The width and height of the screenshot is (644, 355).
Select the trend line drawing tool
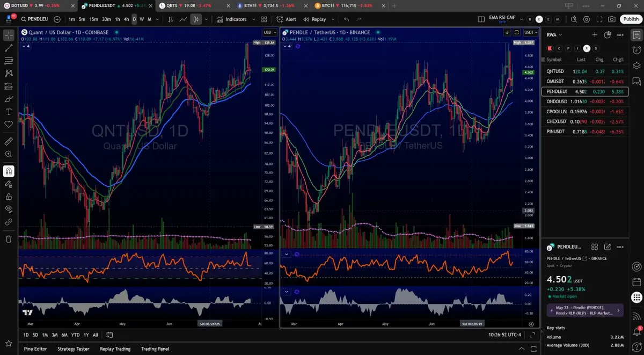click(x=9, y=48)
